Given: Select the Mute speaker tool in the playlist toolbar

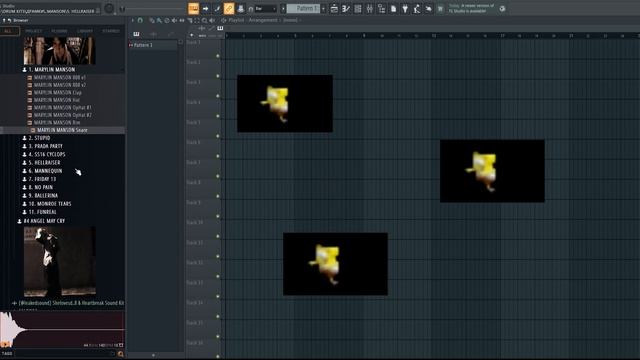Looking at the screenshot, I should click(x=174, y=20).
